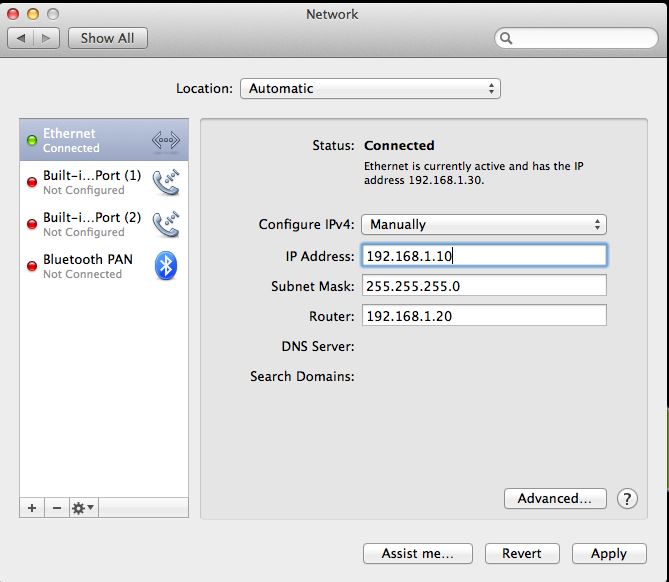The height and width of the screenshot is (582, 669).
Task: Minimize the window with the yellow button
Action: pos(33,14)
